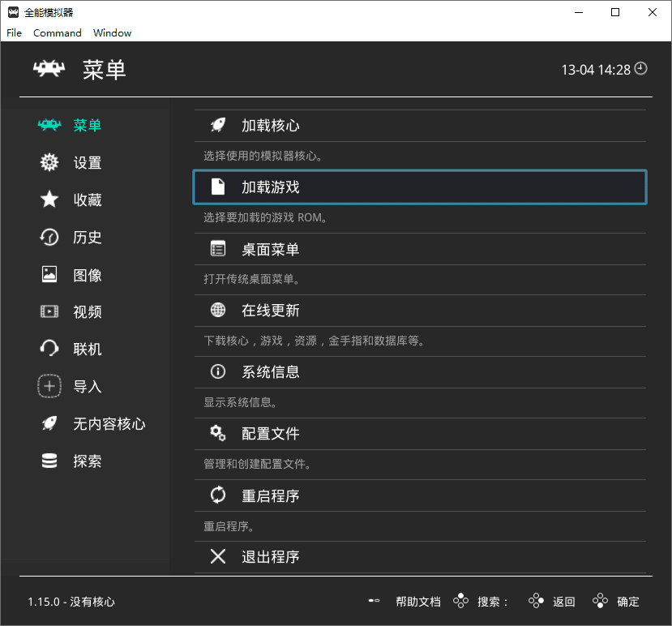Click the X icon beside 退出程序
The width and height of the screenshot is (672, 626).
point(218,556)
